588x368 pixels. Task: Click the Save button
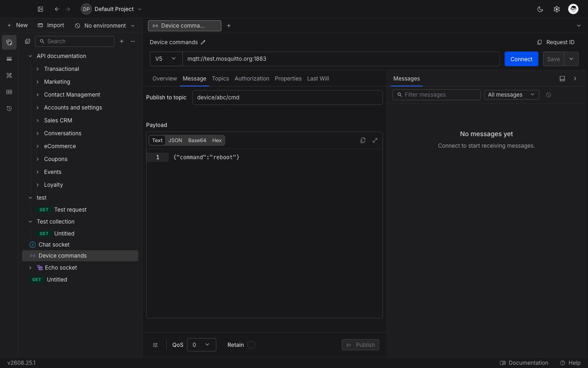point(554,59)
